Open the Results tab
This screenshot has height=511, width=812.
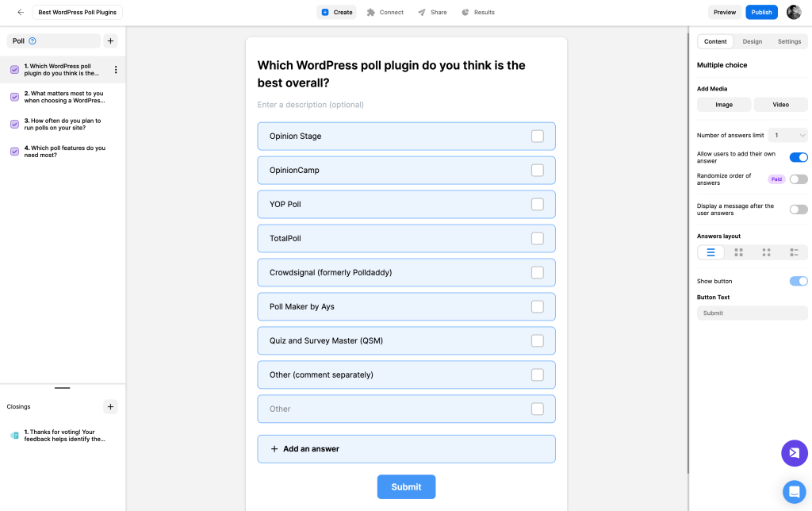[478, 12]
